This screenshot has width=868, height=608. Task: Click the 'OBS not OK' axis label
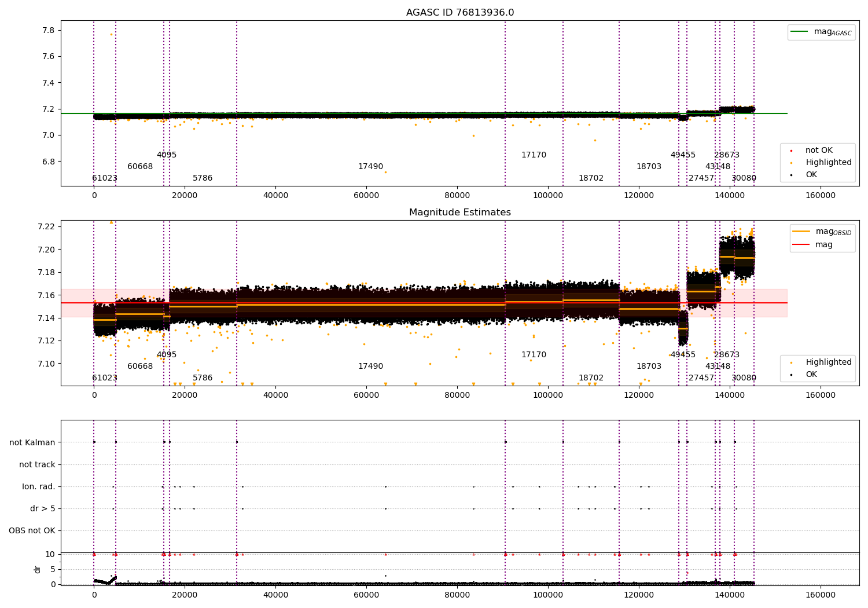coord(32,531)
